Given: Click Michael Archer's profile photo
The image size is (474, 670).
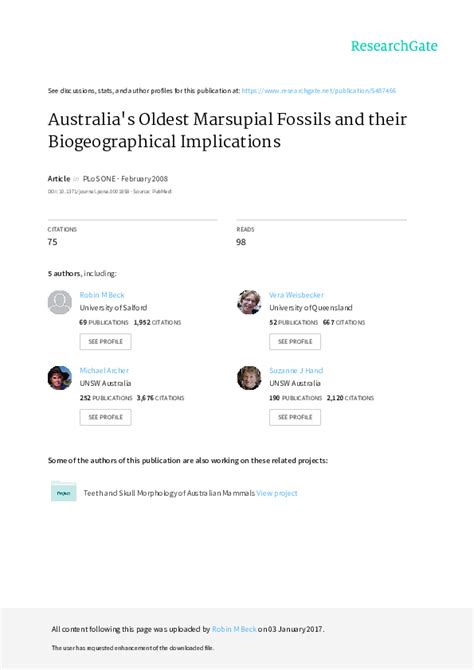Looking at the screenshot, I should pos(60,378).
